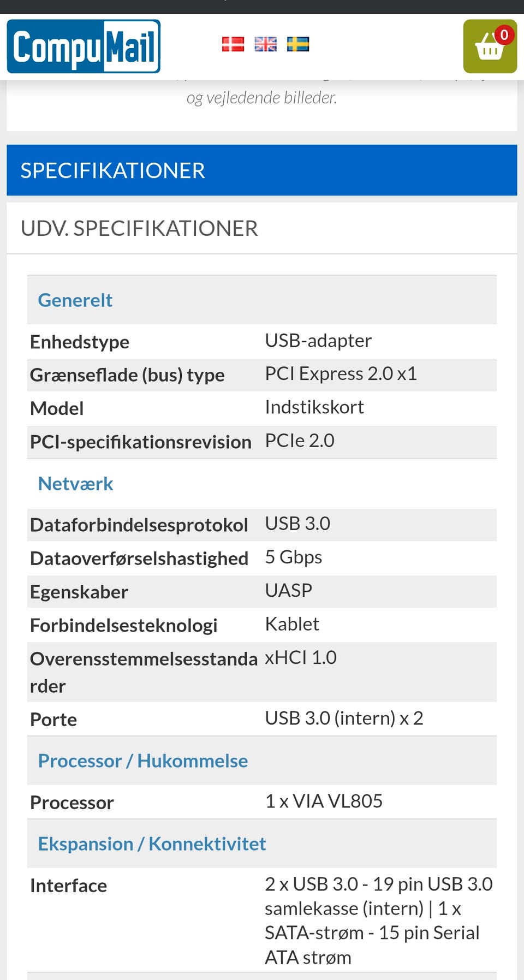Click the Interface description text

point(378,920)
